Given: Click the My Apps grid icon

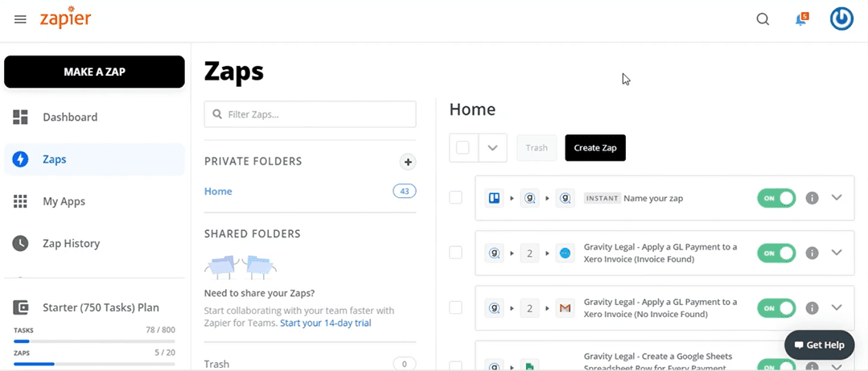Looking at the screenshot, I should 20,201.
